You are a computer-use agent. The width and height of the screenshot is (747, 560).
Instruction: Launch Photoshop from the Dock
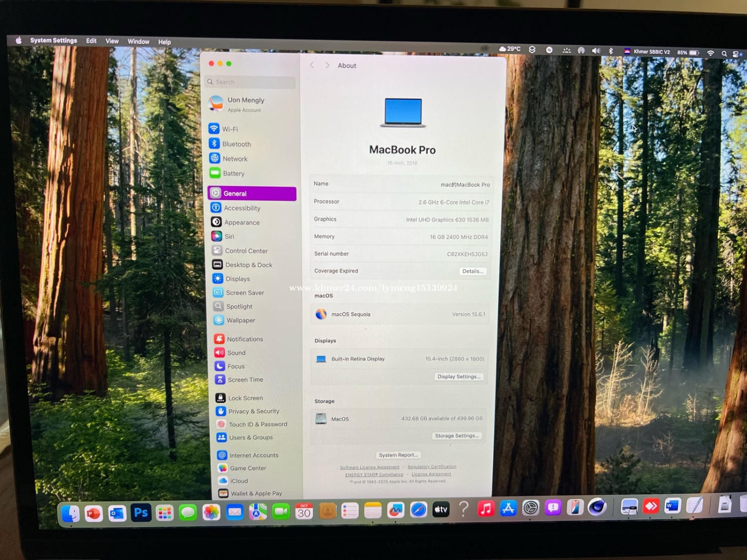[x=141, y=512]
